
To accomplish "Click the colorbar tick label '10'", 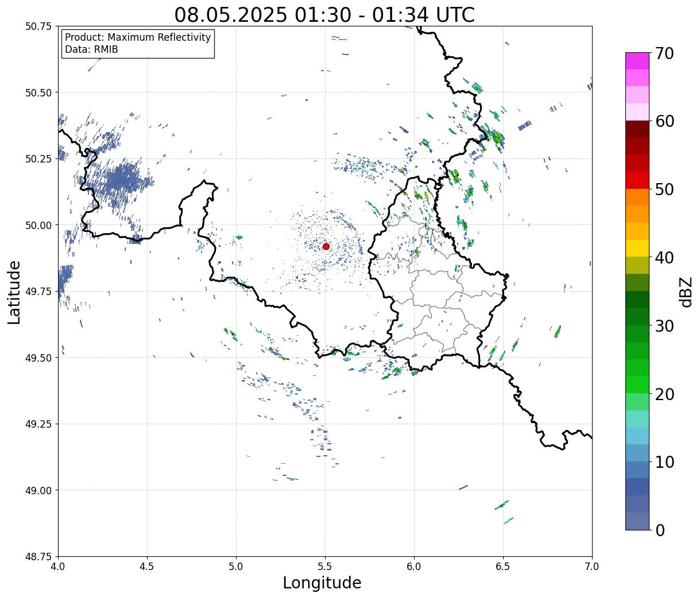I will [664, 462].
